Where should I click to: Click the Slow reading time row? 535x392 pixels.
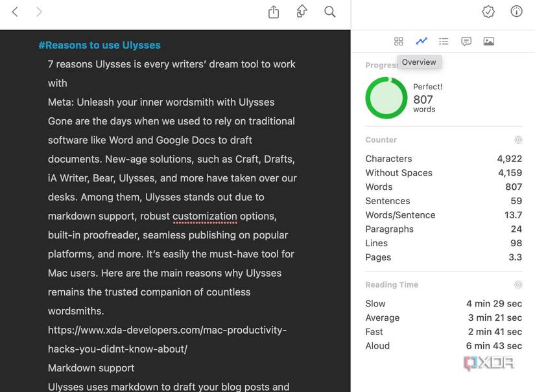[444, 304]
